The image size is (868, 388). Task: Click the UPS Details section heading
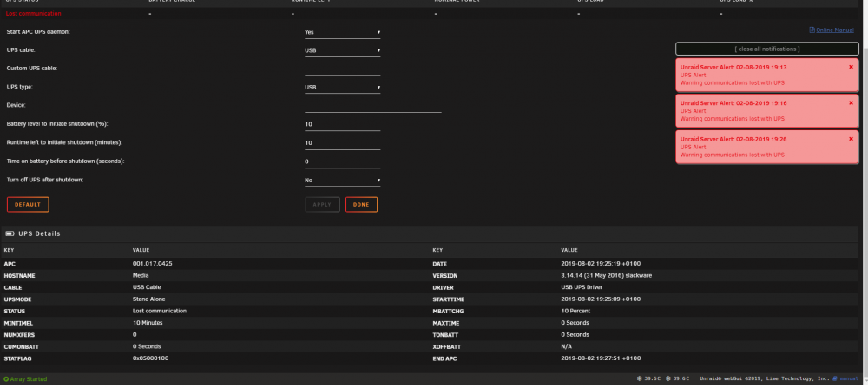(x=39, y=233)
